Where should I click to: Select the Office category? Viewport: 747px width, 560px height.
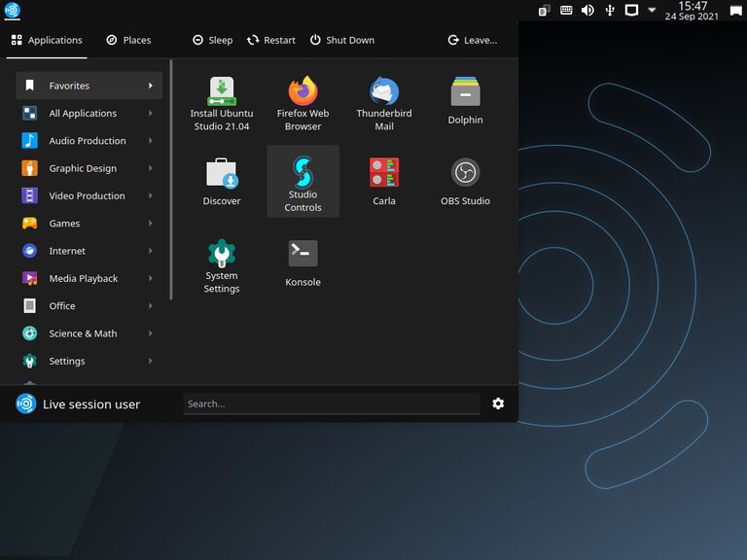[89, 305]
